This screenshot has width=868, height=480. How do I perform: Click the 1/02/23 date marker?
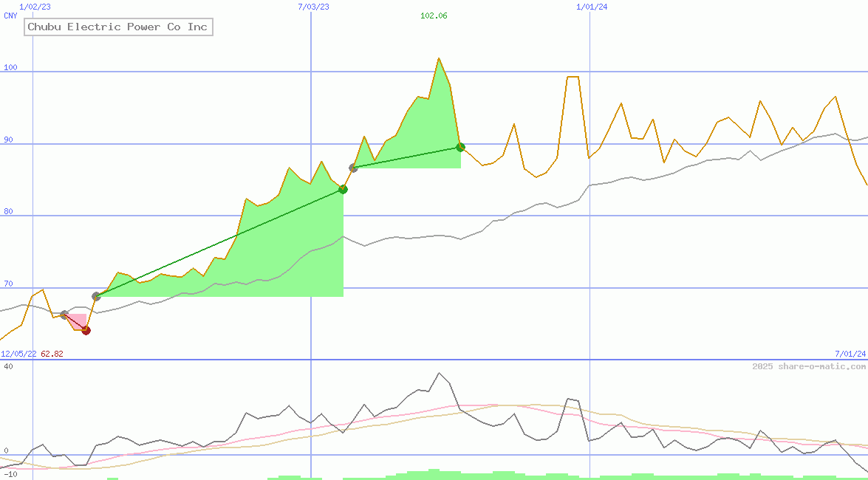coord(35,7)
